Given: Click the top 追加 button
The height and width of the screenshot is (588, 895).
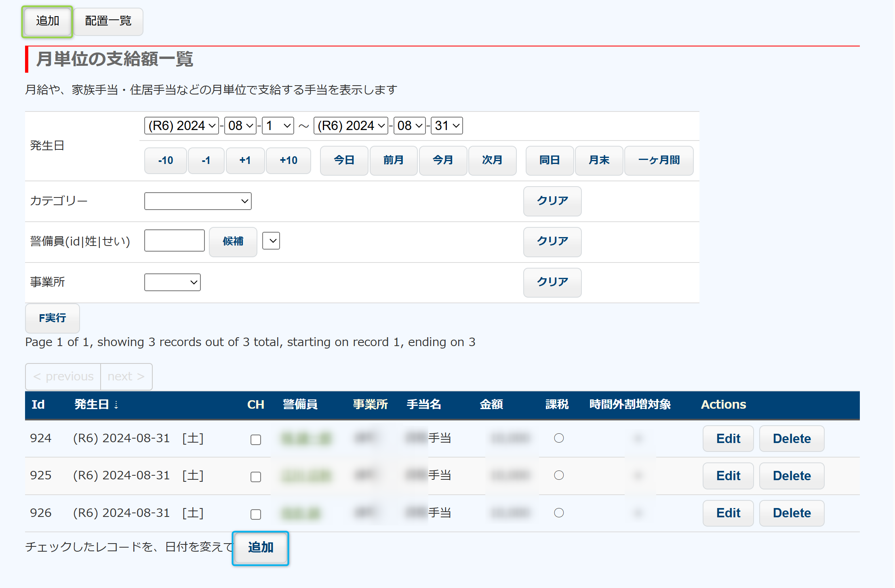Looking at the screenshot, I should tap(47, 21).
